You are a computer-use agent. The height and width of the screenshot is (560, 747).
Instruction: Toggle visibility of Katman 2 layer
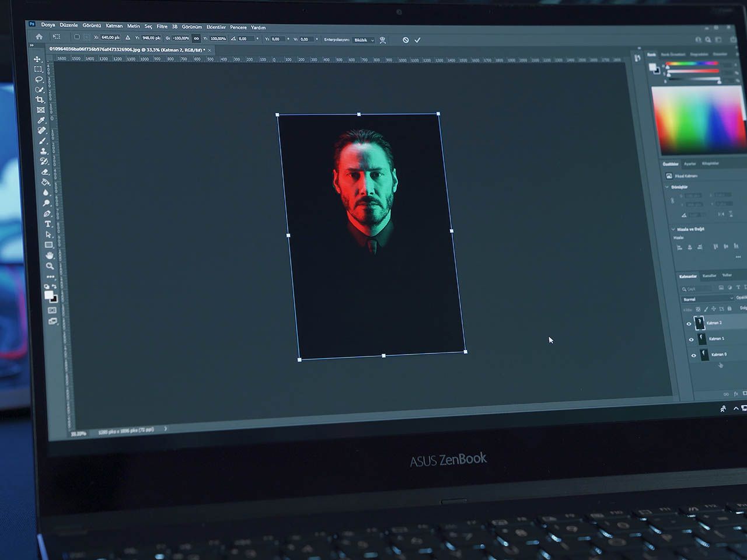689,323
